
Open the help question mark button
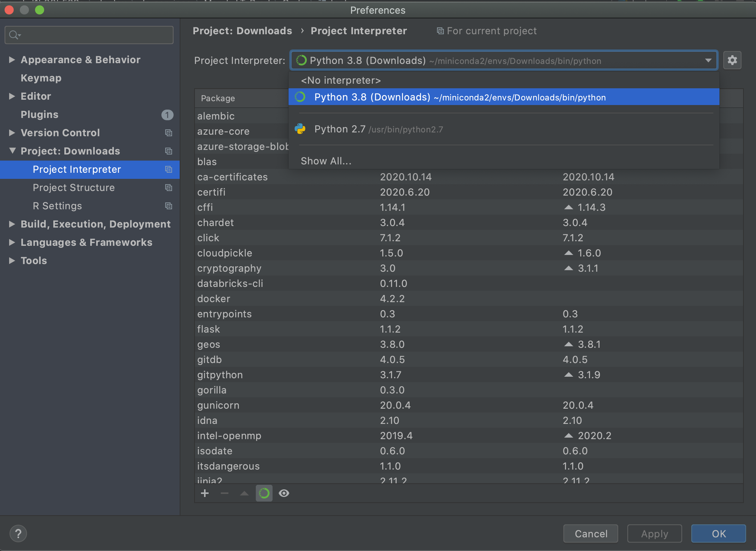pyautogui.click(x=18, y=533)
